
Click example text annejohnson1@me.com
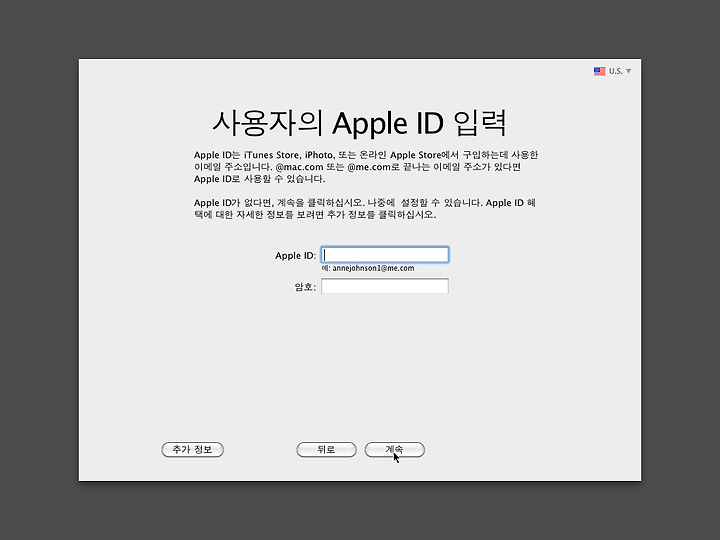pos(373,268)
